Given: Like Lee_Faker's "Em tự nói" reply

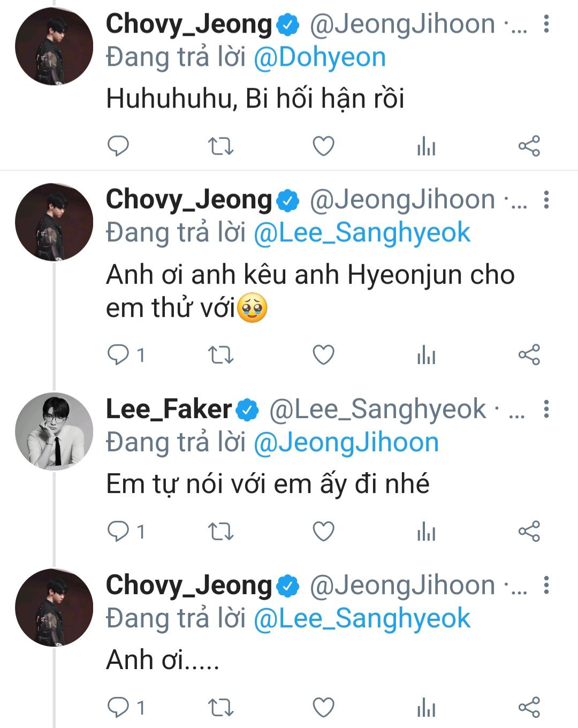Looking at the screenshot, I should coord(323,531).
